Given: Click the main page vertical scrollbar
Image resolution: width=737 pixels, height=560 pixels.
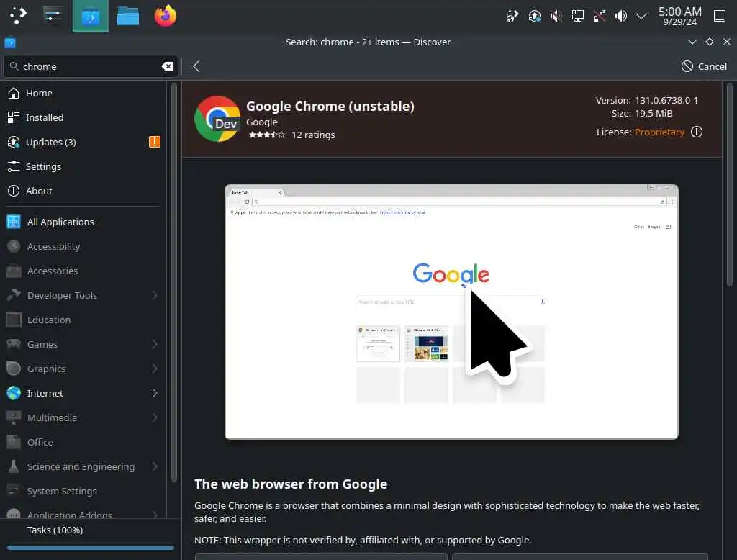Looking at the screenshot, I should [x=729, y=184].
